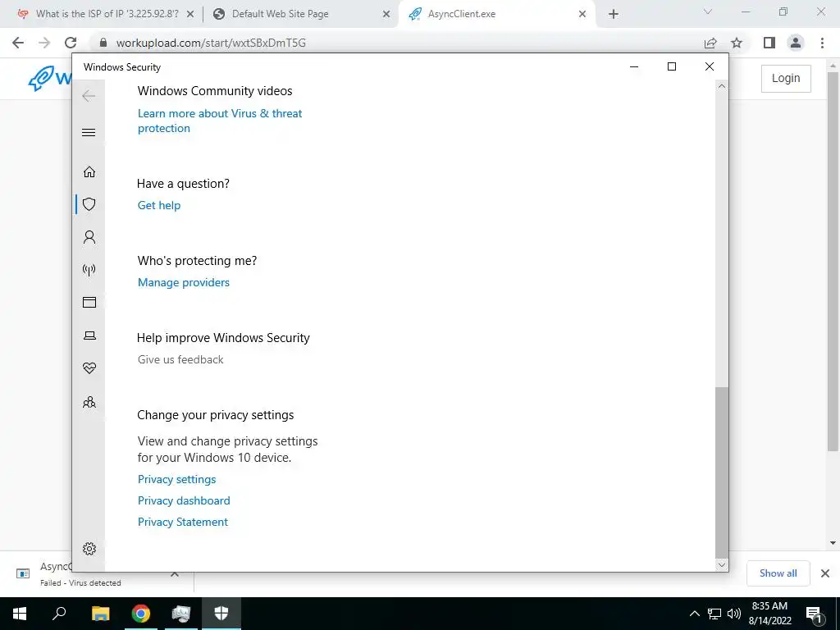Screen dimensions: 840x630
Task: Close the Chrome downloads bar
Action: tap(825, 573)
